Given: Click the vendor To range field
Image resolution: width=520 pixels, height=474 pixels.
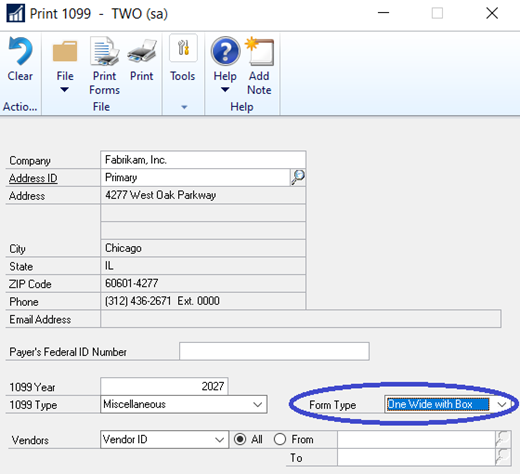Looking at the screenshot, I should pyautogui.click(x=416, y=457).
